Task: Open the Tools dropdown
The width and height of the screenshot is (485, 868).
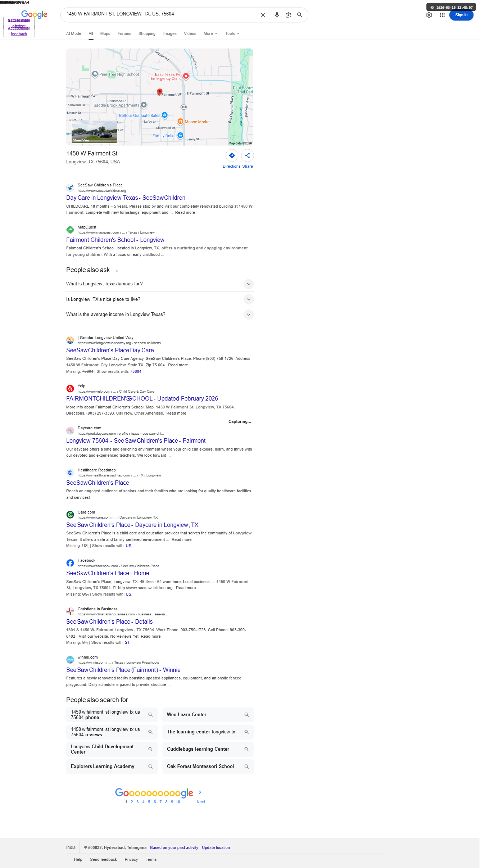Action: point(232,34)
